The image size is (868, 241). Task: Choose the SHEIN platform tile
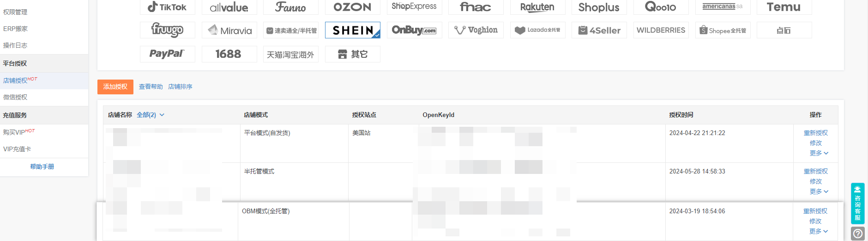click(353, 30)
